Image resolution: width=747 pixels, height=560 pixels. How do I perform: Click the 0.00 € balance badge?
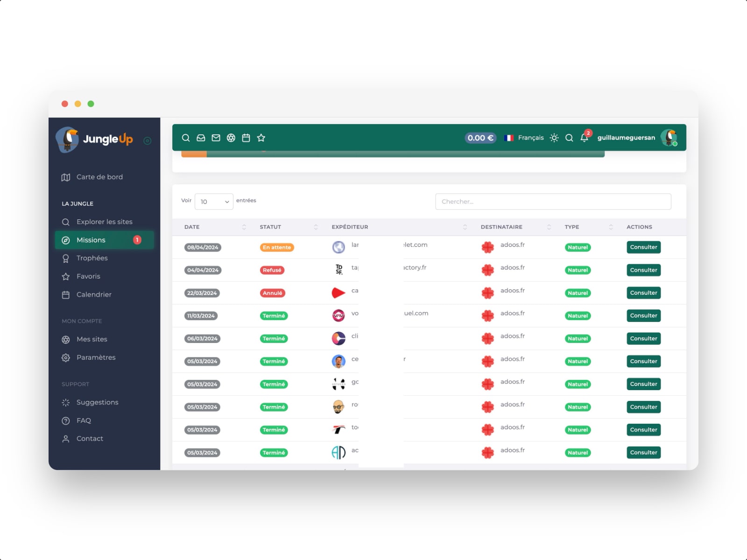[x=480, y=138]
